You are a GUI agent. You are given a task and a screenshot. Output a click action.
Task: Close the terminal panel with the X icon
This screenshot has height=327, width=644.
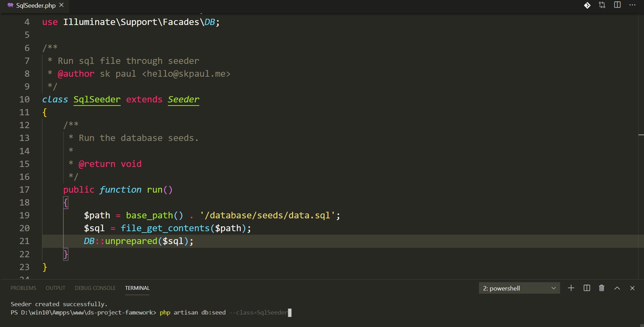(632, 288)
